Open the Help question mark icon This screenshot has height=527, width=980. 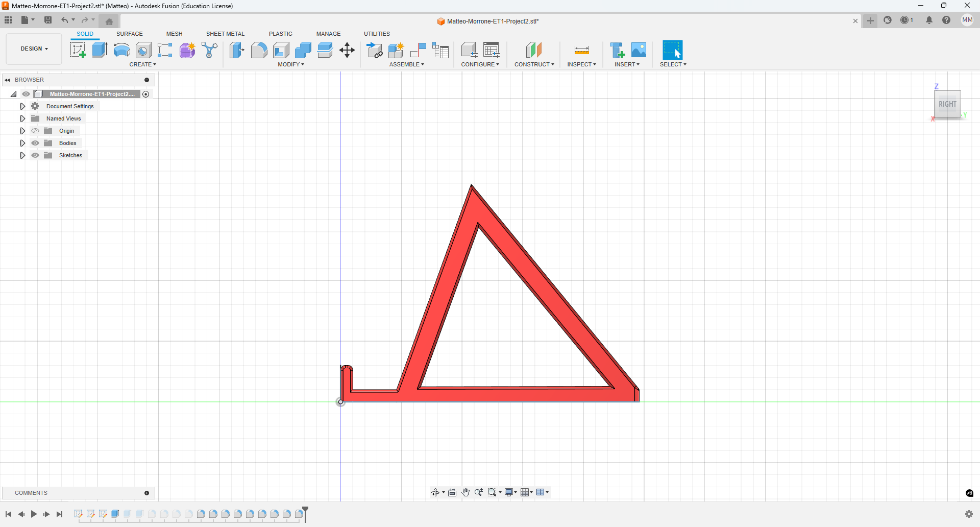click(x=946, y=20)
